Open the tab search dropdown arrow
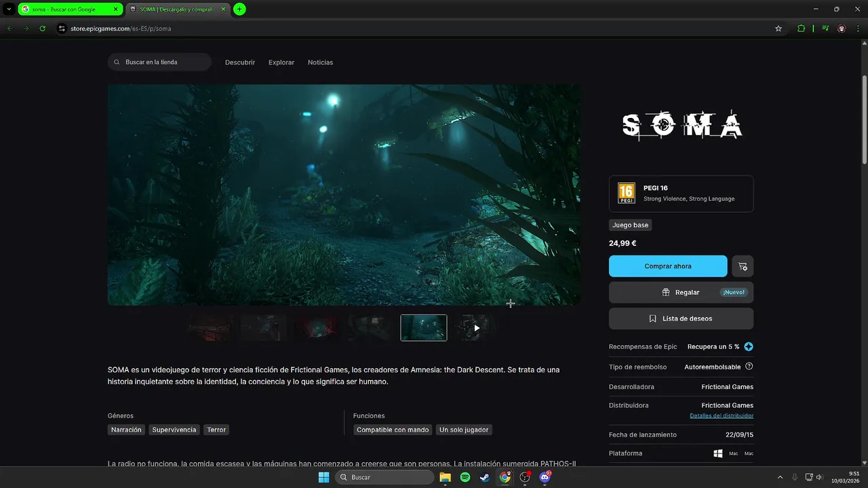 click(9, 9)
